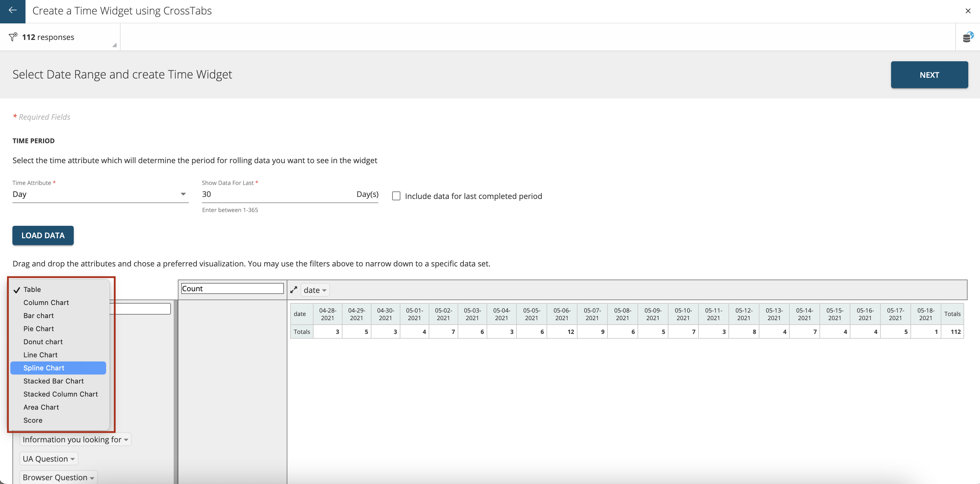Image resolution: width=980 pixels, height=484 pixels.
Task: Click the Totals row label
Action: point(302,332)
